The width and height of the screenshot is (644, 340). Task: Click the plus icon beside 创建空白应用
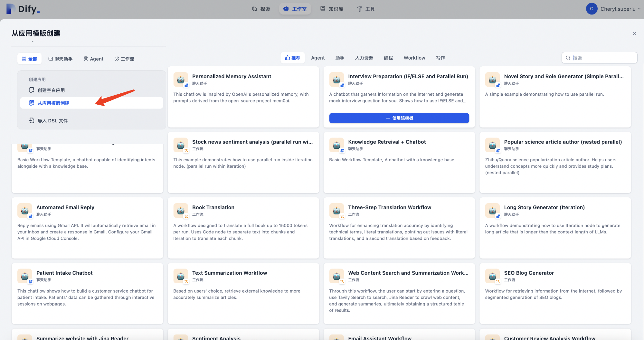32,90
